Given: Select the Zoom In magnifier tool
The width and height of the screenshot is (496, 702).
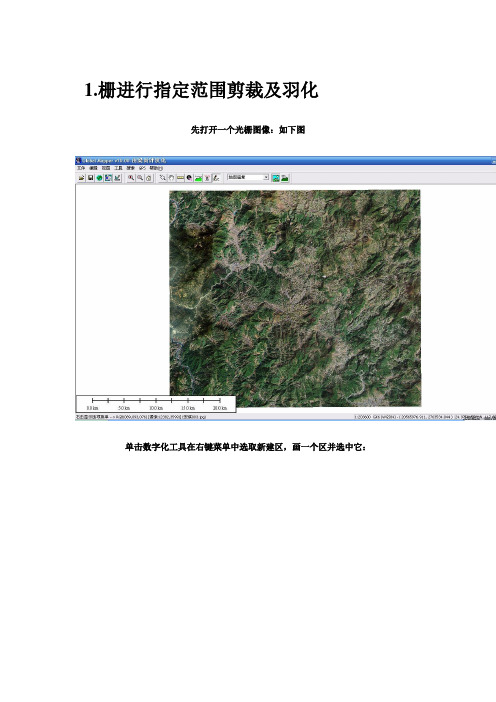Looking at the screenshot, I should click(x=131, y=178).
